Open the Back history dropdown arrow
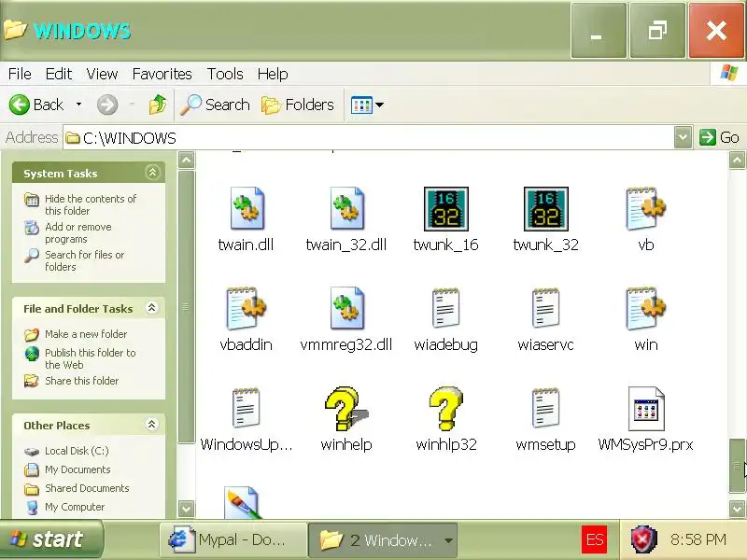The image size is (747, 560). coord(79,105)
